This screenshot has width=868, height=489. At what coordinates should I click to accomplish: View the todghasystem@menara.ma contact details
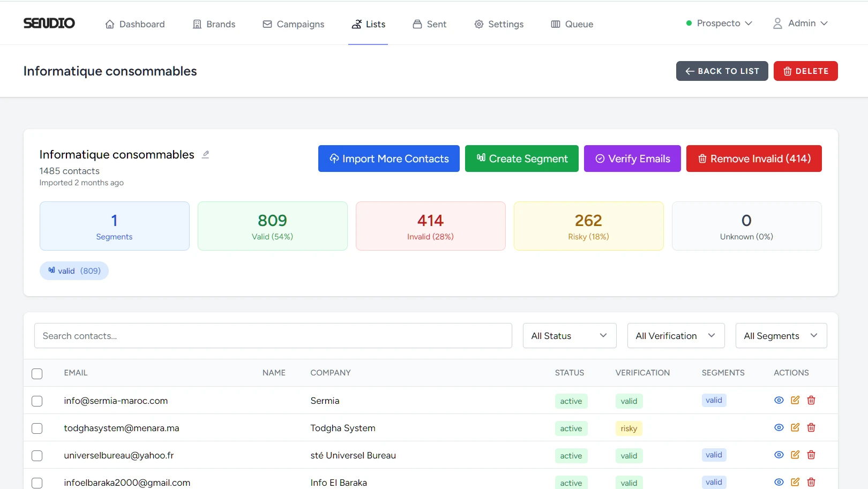point(779,427)
